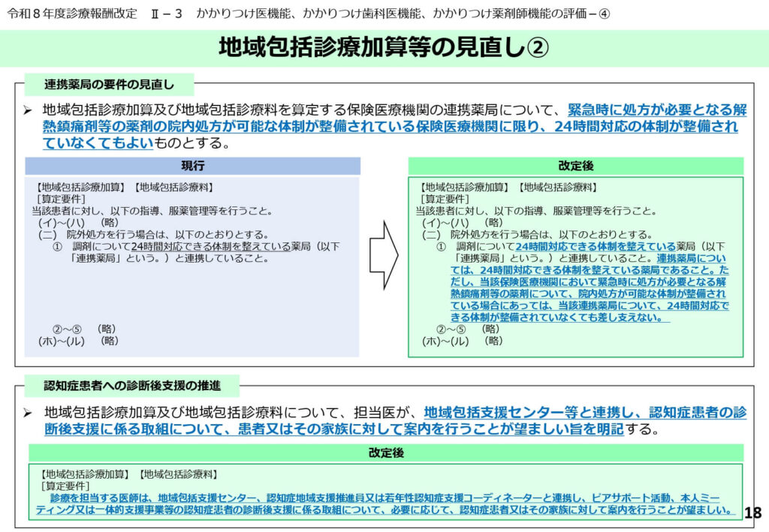Click the circled ① in the 現行 box
This screenshot has width=769, height=532.
point(57,246)
